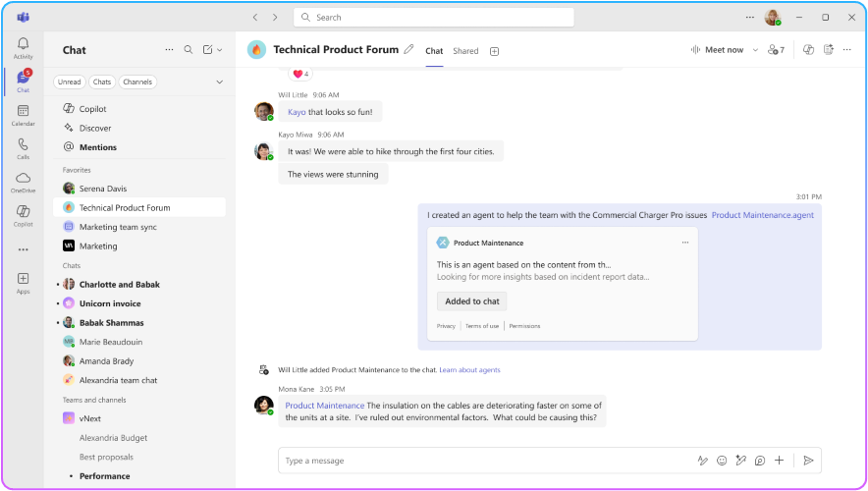Start a new chat compose icon

coord(207,50)
